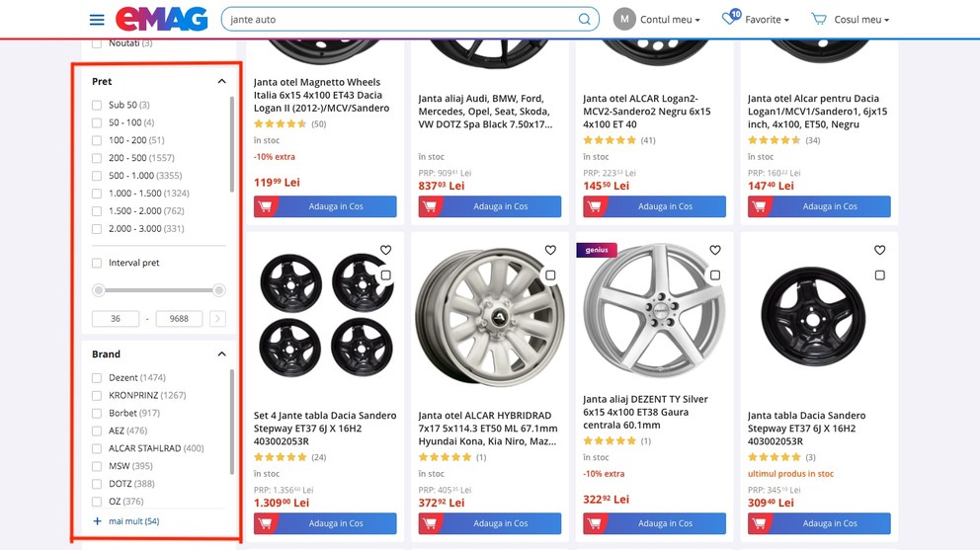
Task: Open the Cosul meu menu
Action: 850,20
